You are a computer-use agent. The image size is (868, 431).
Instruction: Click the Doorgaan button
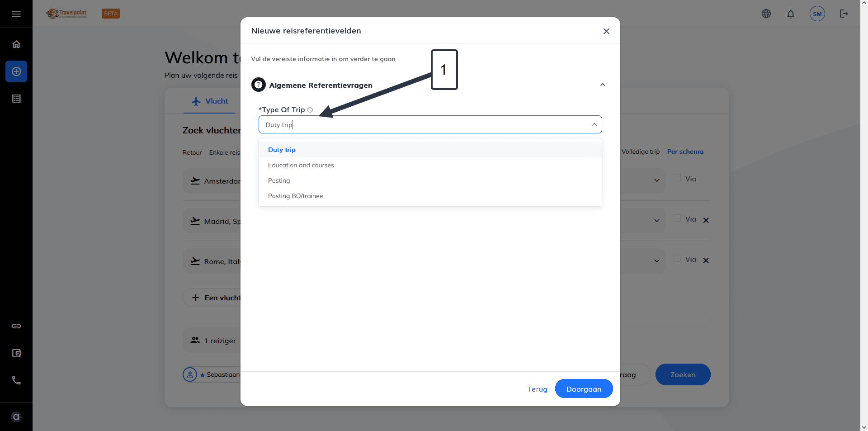[584, 389]
